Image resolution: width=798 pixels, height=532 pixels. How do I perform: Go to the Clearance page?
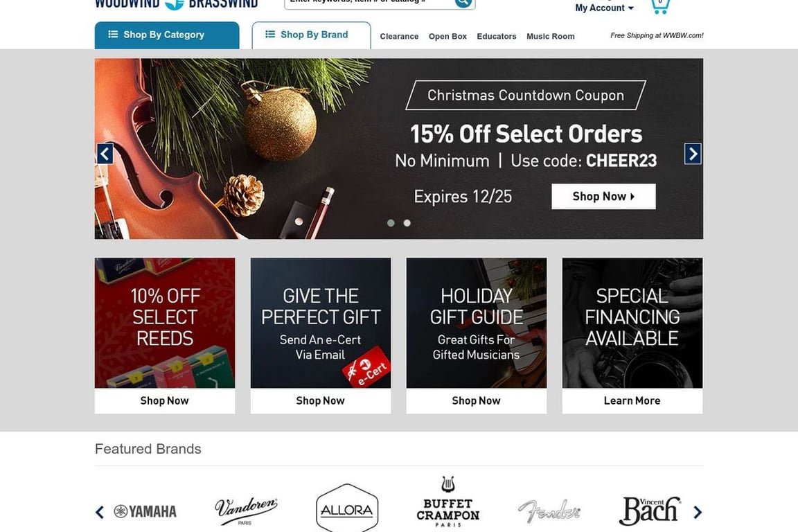[399, 36]
